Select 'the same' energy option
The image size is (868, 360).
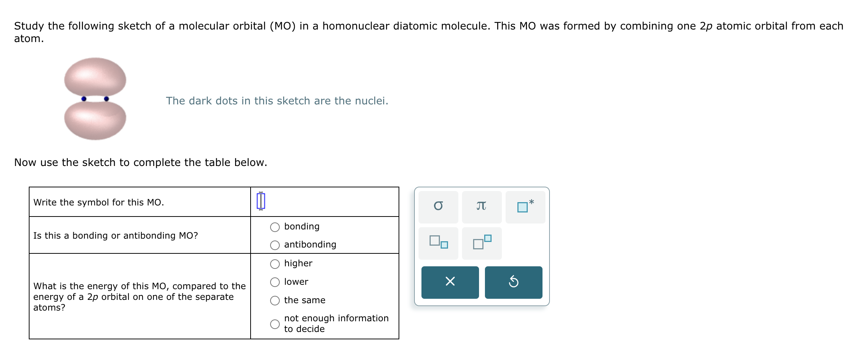[275, 300]
